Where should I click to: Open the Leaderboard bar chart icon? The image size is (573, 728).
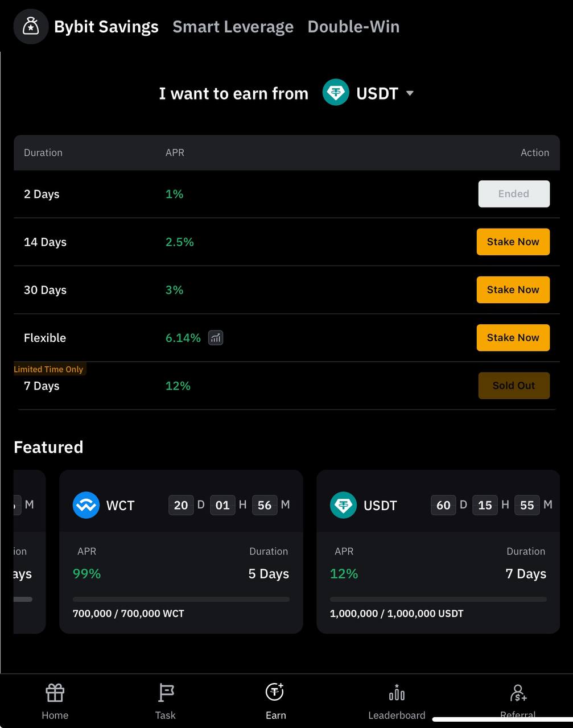click(397, 693)
